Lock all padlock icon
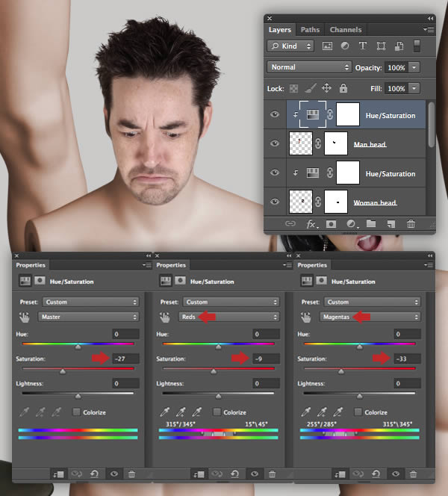448x496 pixels. pyautogui.click(x=343, y=88)
